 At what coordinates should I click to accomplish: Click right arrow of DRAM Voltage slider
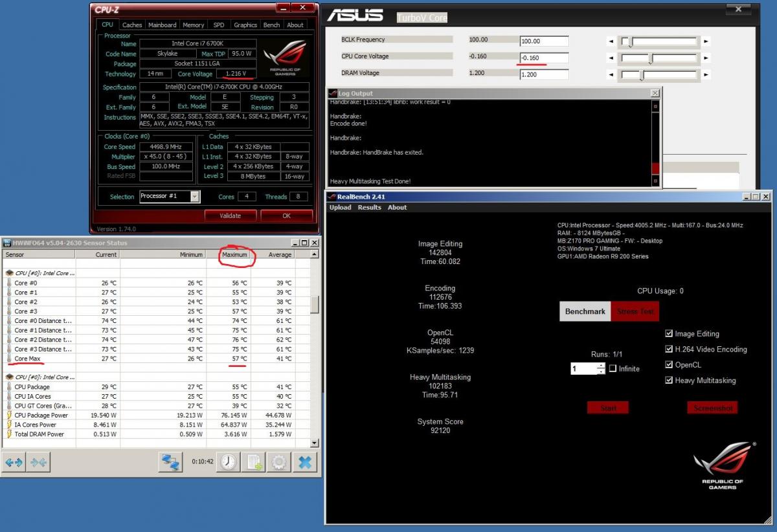coord(706,75)
